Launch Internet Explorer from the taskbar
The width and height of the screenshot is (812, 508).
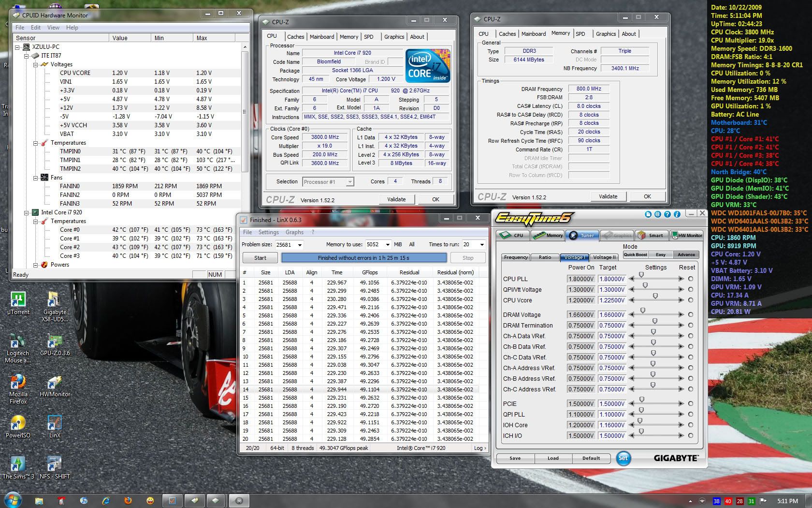click(105, 501)
